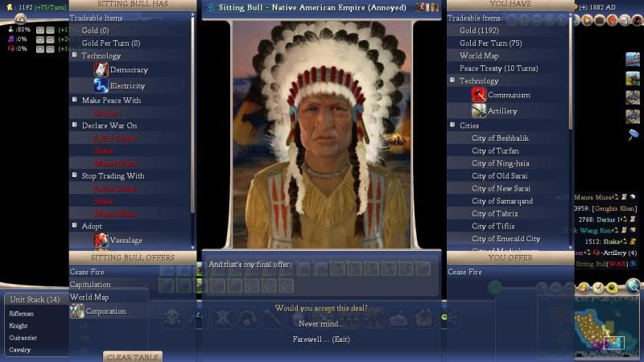This screenshot has height=362, width=644.
Task: Click Genghis Khan in the scoreboard
Action: point(614,208)
